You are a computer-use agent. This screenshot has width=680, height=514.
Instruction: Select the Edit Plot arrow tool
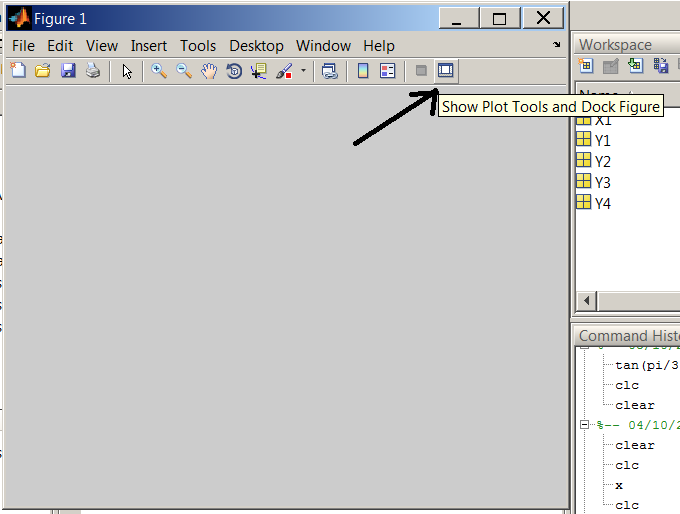pos(127,71)
